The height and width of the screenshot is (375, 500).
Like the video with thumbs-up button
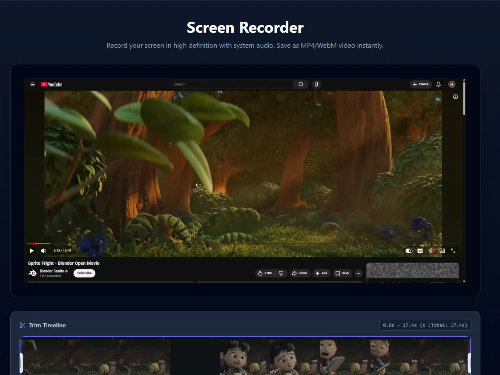[265, 273]
